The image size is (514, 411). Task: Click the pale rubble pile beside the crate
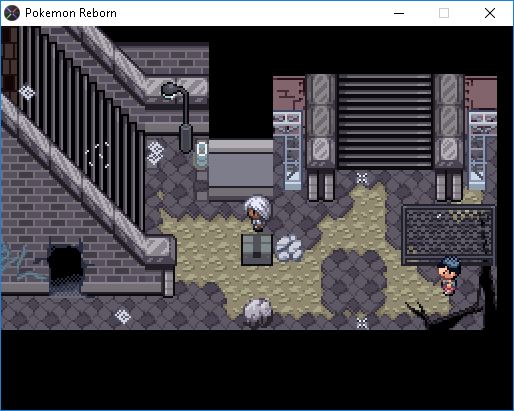pos(289,248)
